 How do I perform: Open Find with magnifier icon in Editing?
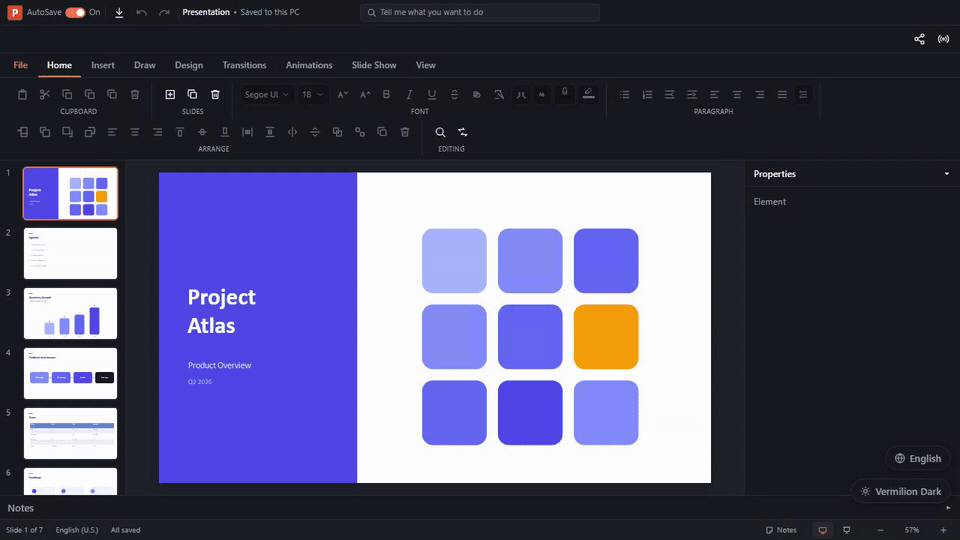pos(440,132)
